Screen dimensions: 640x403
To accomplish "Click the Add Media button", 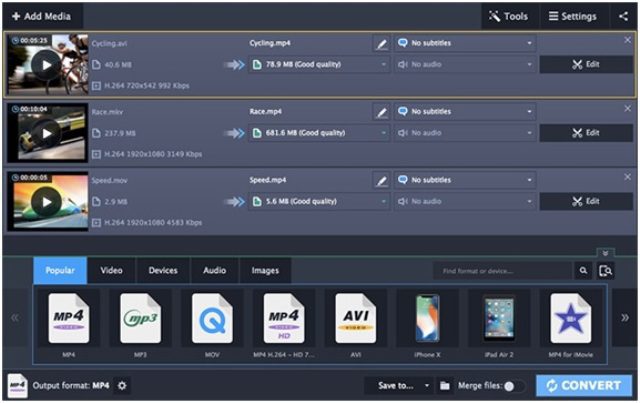I will tap(42, 16).
